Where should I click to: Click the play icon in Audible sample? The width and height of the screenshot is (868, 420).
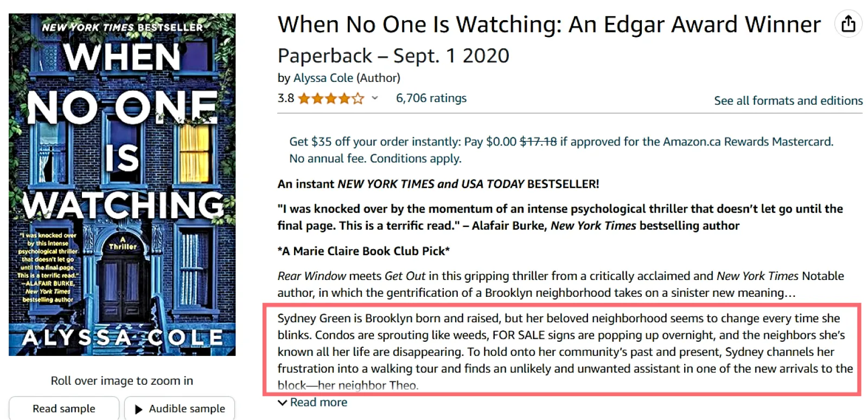pyautogui.click(x=139, y=409)
